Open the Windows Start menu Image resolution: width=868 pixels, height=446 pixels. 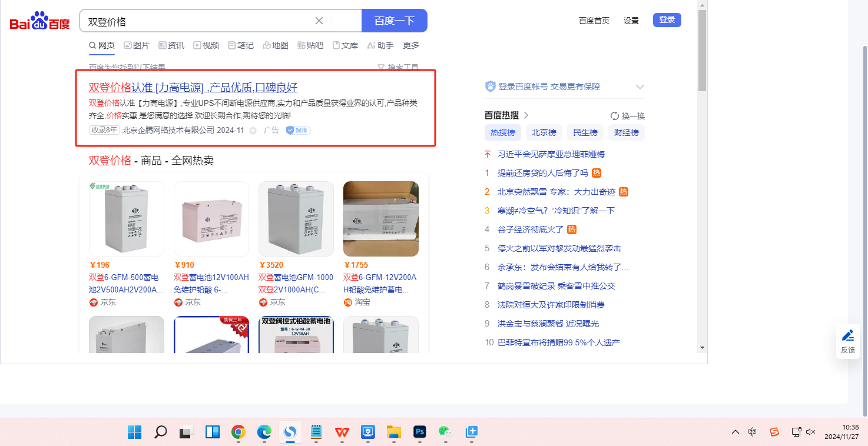[x=135, y=432]
